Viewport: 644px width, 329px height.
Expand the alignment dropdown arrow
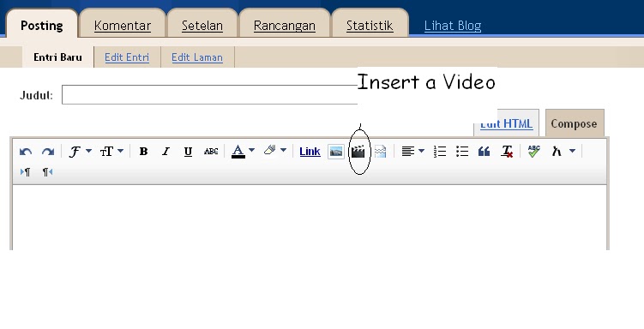(421, 151)
